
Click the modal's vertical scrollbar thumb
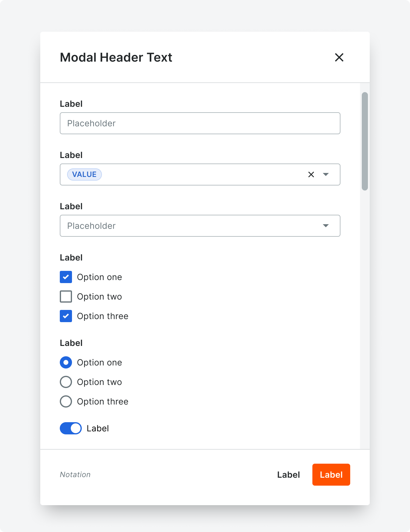click(365, 141)
